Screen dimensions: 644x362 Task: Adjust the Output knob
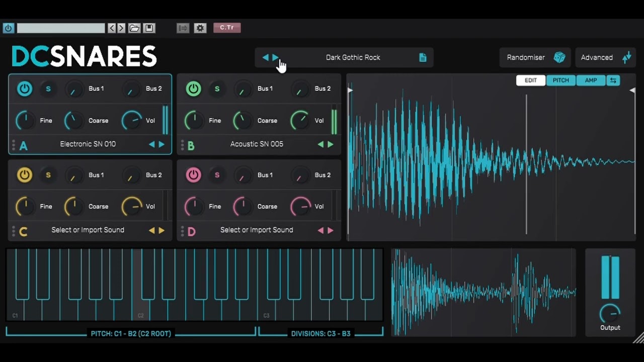pos(610,313)
